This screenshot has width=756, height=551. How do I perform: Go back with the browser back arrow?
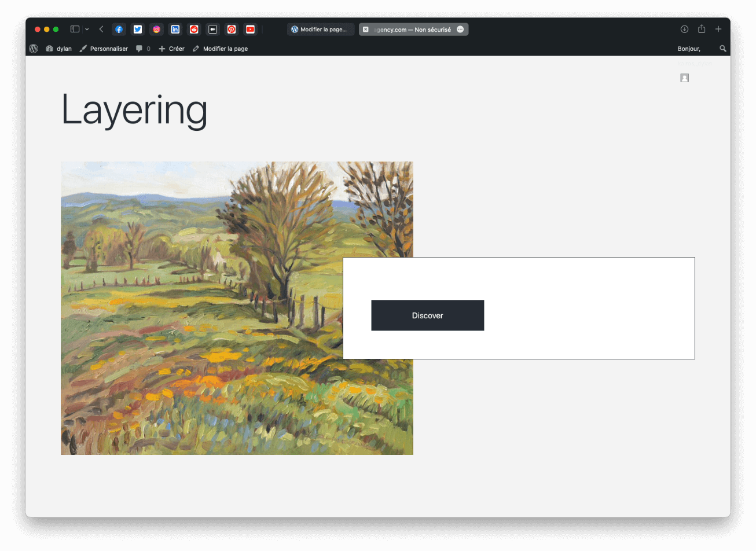point(101,29)
